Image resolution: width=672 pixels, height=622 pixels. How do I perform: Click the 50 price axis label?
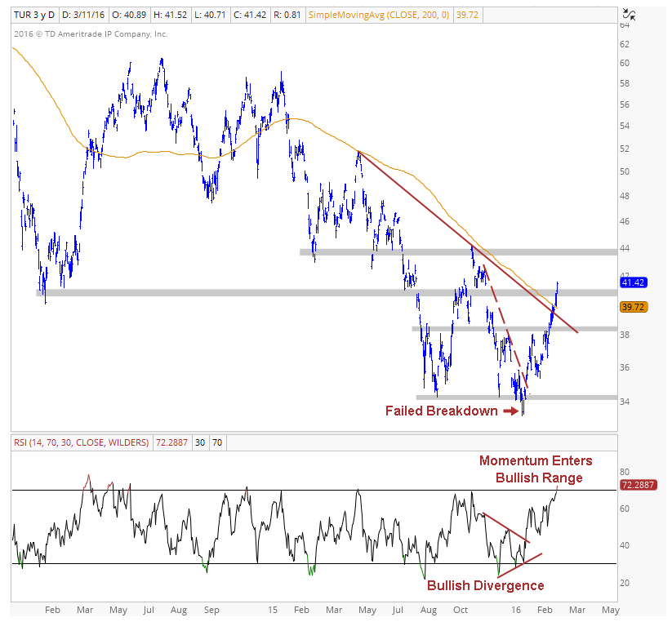625,171
